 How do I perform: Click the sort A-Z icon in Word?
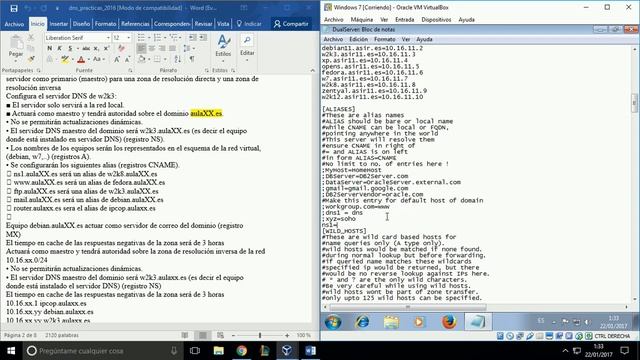click(x=178, y=60)
